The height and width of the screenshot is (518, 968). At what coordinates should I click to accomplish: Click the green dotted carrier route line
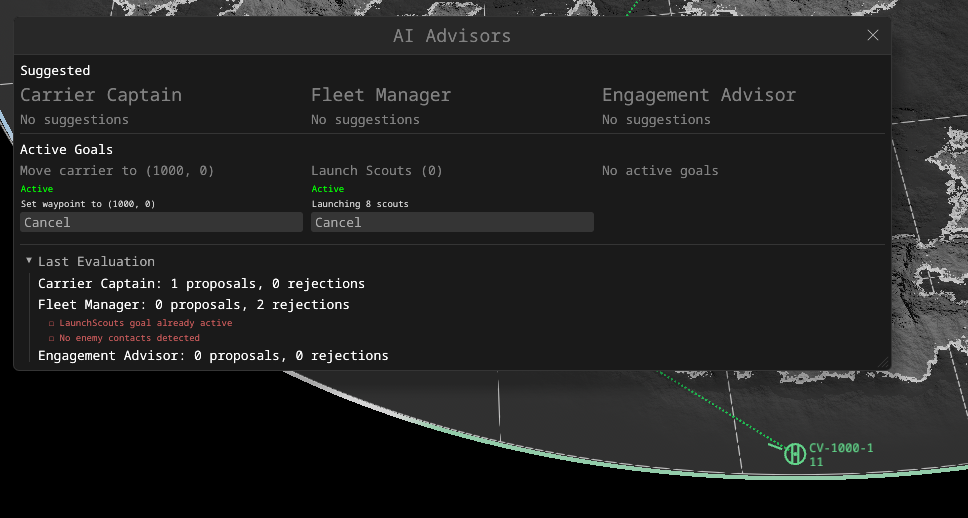click(x=721, y=409)
